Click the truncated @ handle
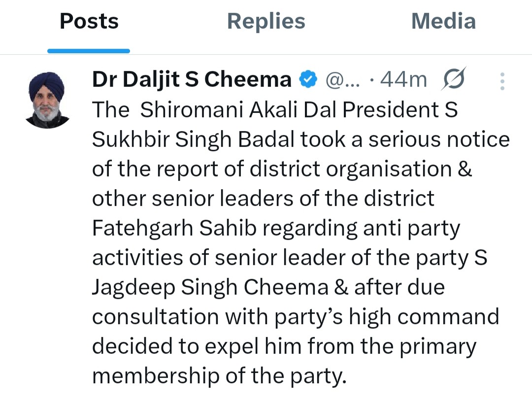 click(344, 80)
